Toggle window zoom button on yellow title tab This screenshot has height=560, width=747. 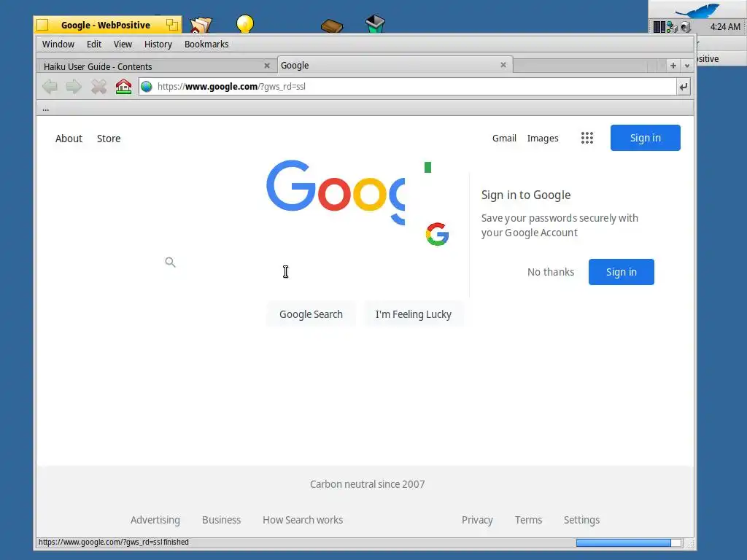(172, 25)
